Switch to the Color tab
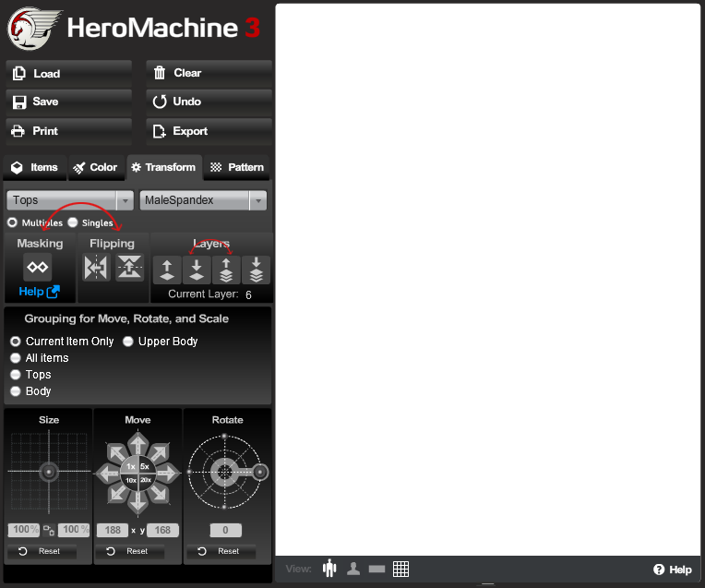 point(96,167)
